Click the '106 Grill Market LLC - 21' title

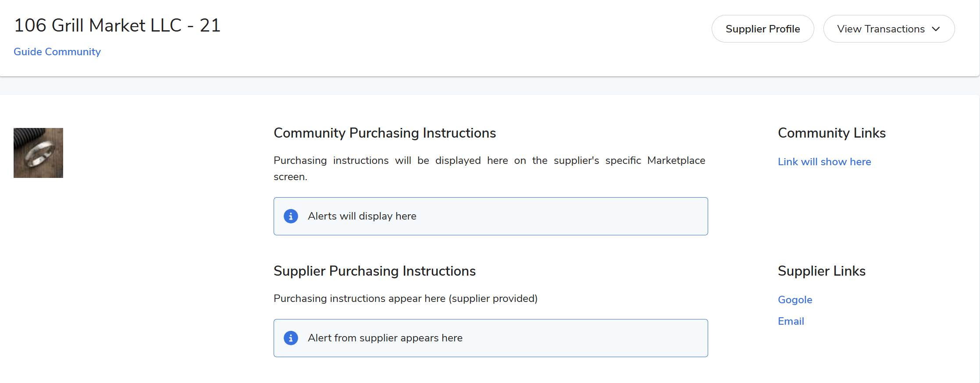coord(117,25)
